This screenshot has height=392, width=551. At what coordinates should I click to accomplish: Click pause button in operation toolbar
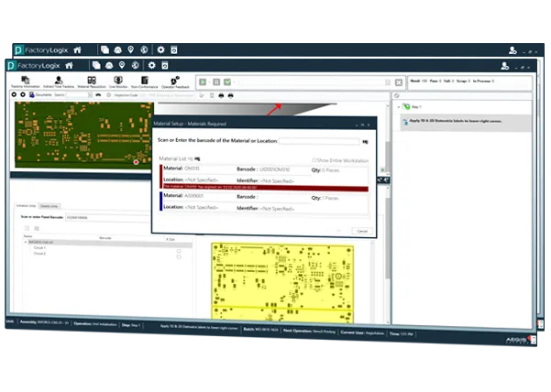coord(216,82)
